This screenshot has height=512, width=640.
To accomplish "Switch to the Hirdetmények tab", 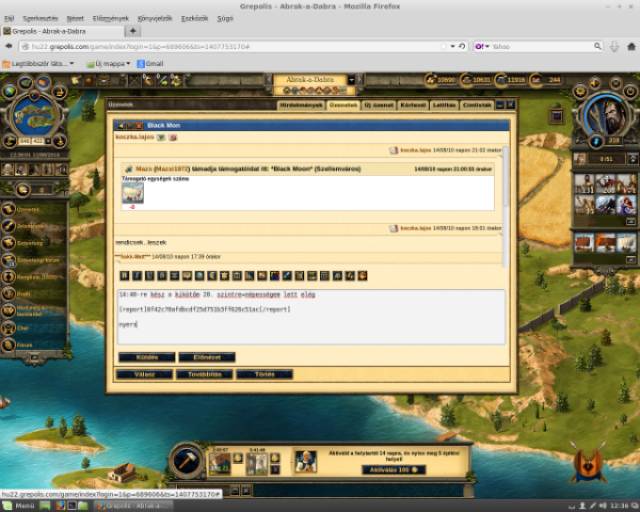I will [300, 105].
